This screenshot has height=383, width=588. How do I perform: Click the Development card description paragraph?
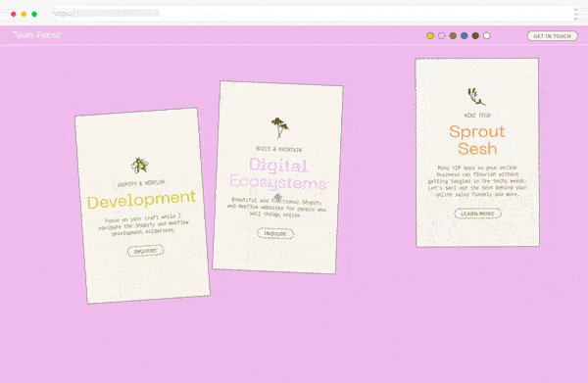tap(143, 224)
